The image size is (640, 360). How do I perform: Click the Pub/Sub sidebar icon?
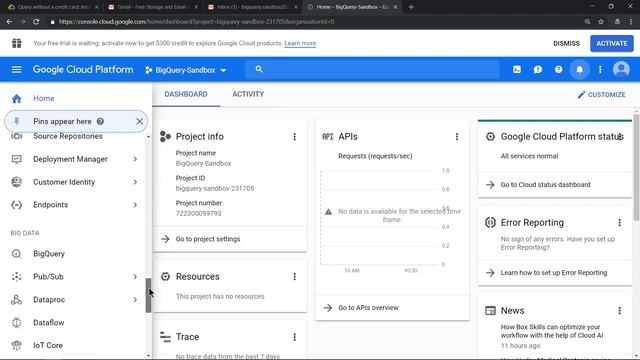coord(16,277)
